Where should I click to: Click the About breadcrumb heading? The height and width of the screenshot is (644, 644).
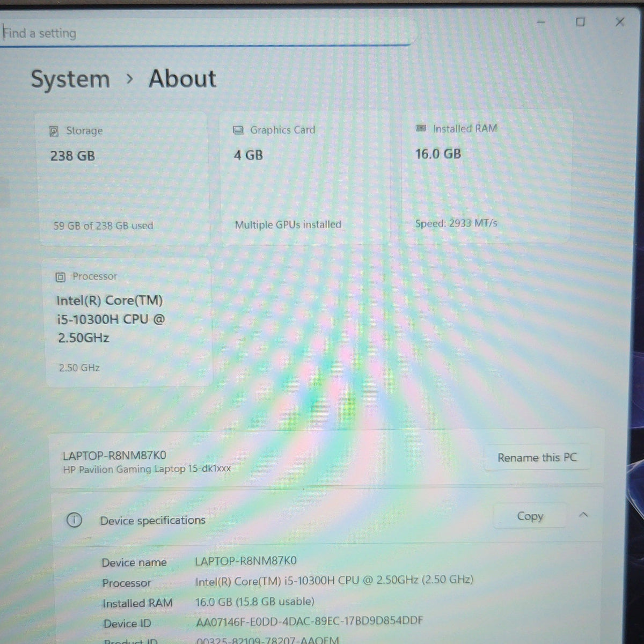(182, 78)
